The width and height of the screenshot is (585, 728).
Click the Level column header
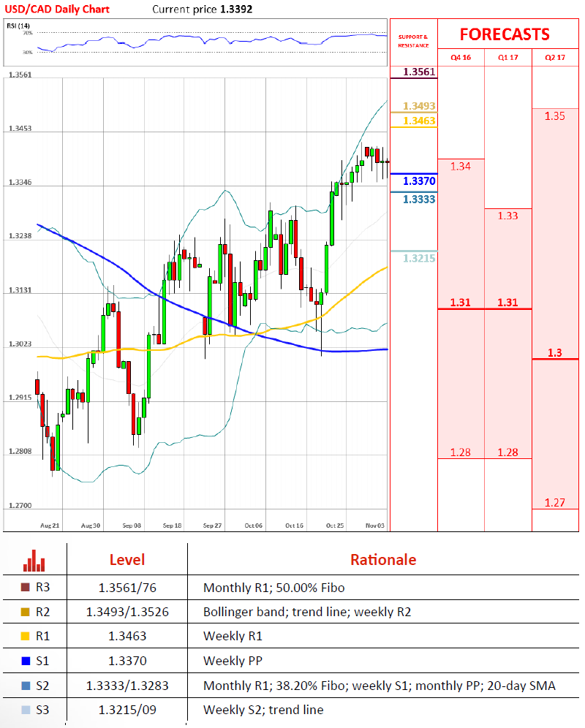pos(127,560)
